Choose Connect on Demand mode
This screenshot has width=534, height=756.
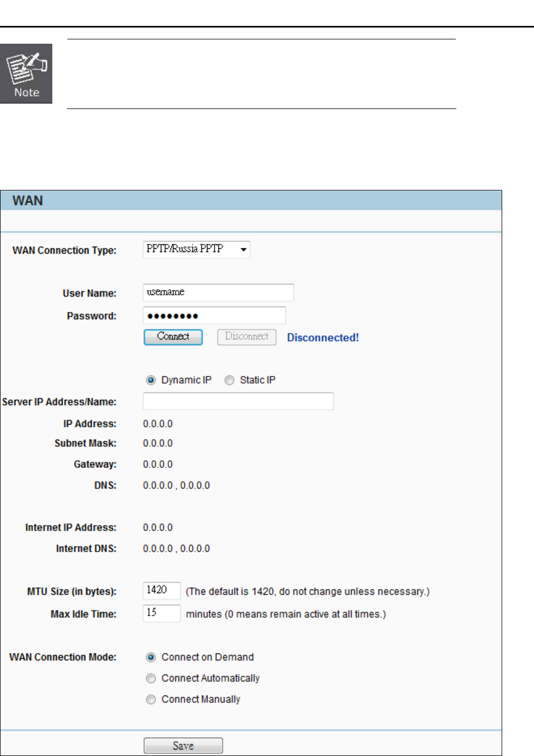tap(151, 657)
